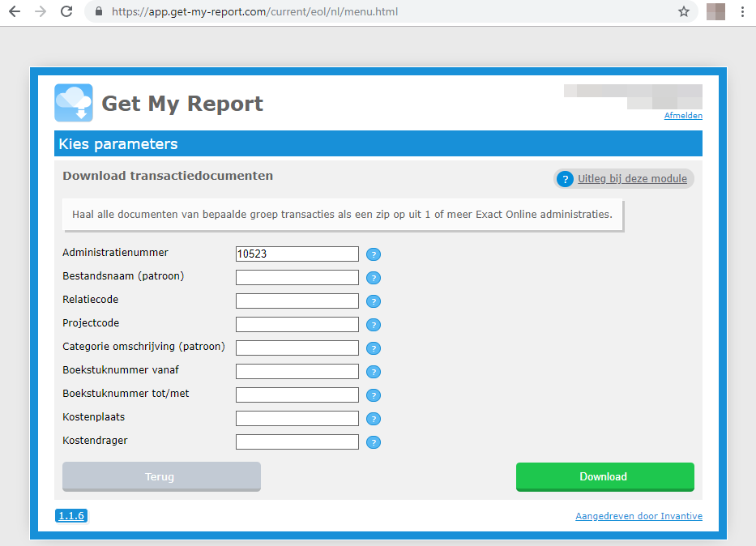Image resolution: width=756 pixels, height=546 pixels.
Task: Open help for Administratienummer field
Action: (374, 254)
